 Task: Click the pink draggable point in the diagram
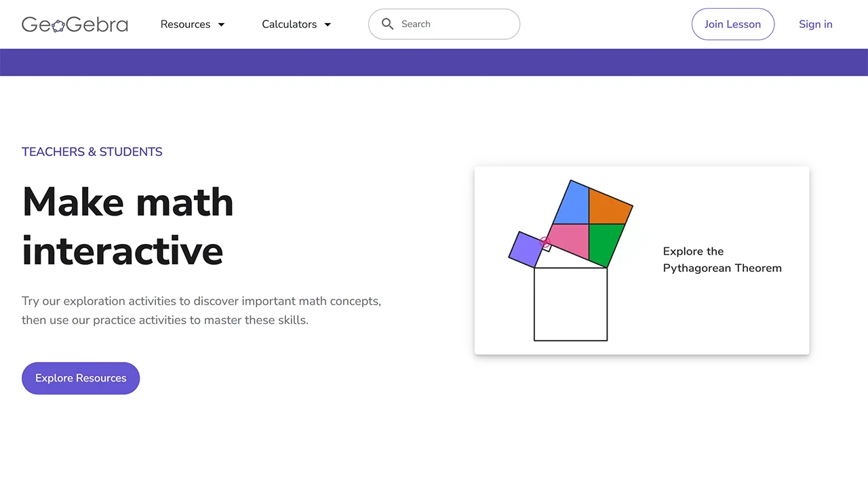(545, 241)
